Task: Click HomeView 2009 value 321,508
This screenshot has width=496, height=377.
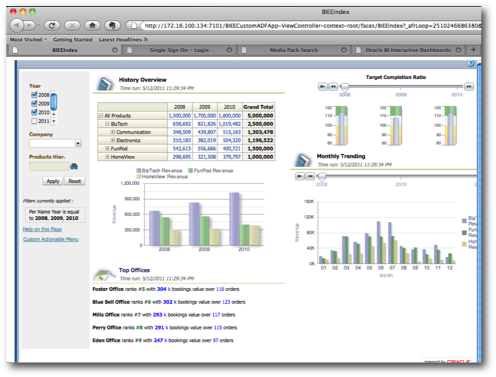Action: click(x=207, y=157)
